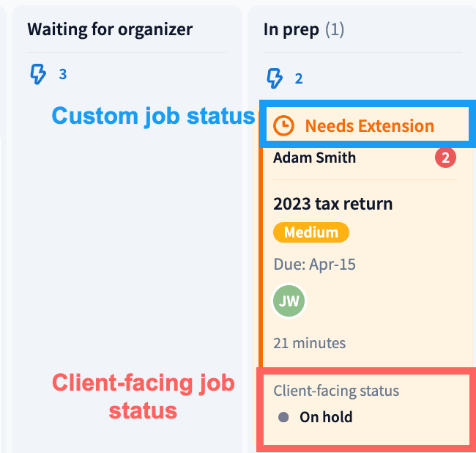Viewport: 476px width, 453px height.
Task: Click the (1) job count beside In prep
Action: pyautogui.click(x=334, y=29)
